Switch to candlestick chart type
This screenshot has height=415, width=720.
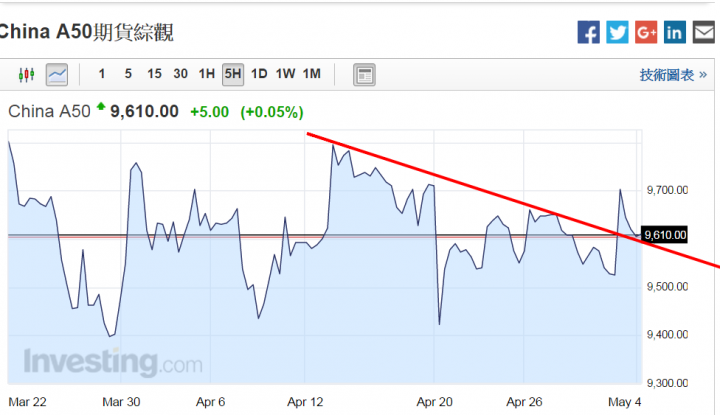(x=27, y=74)
